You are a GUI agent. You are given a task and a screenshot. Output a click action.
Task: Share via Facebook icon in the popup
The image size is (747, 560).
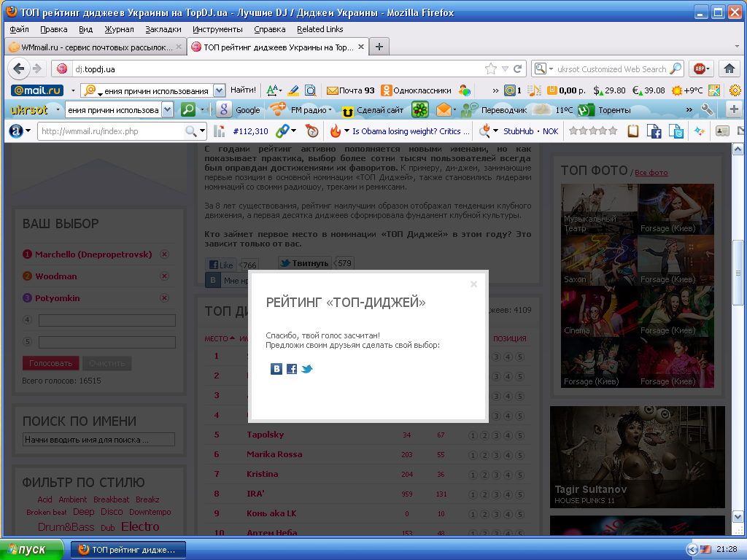point(292,369)
